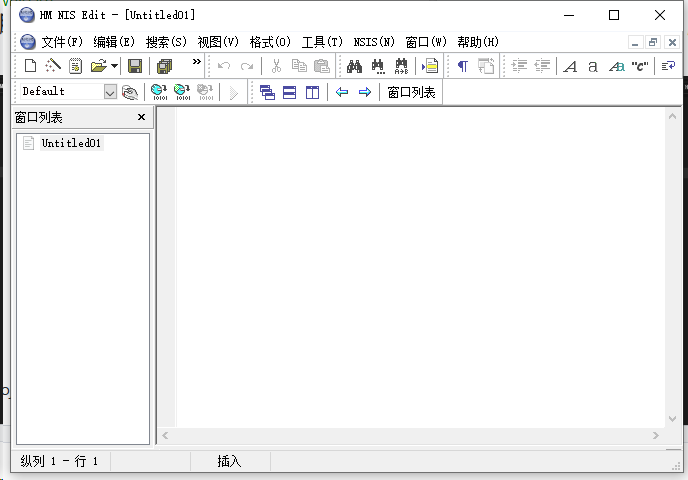Save the current script (floppy icon)
The width and height of the screenshot is (688, 480).
pos(135,66)
